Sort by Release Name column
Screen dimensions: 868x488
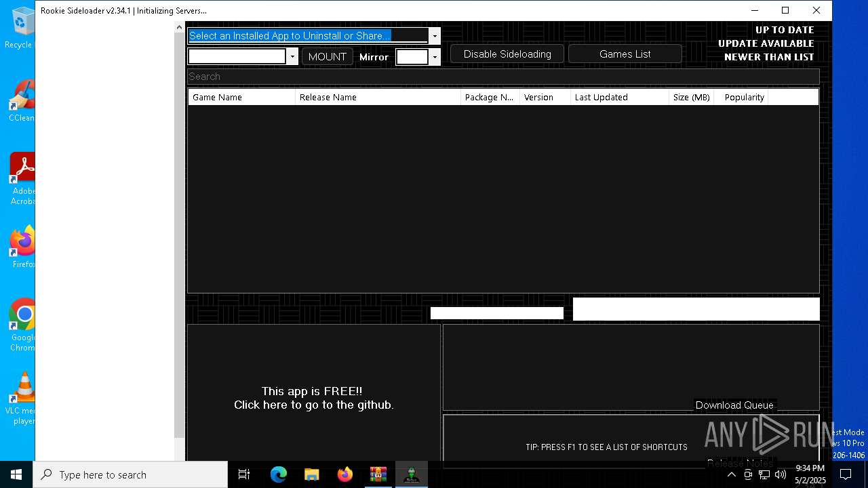378,97
